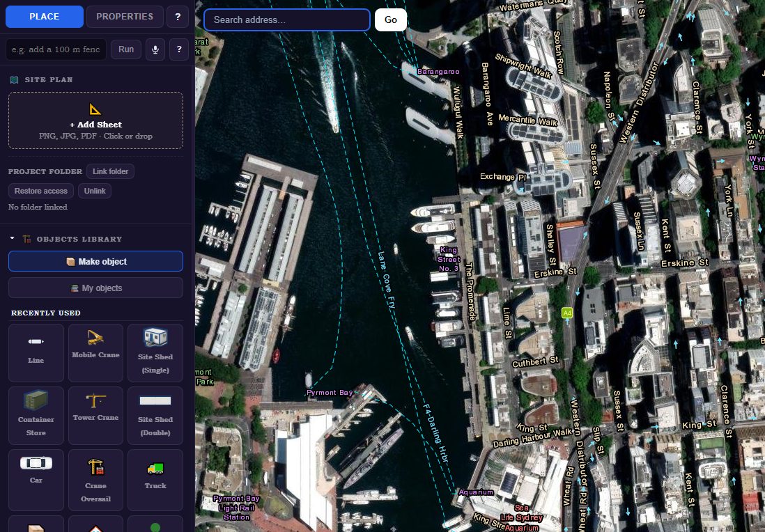Click The Promenade street label
The height and width of the screenshot is (532, 765).
click(470, 292)
